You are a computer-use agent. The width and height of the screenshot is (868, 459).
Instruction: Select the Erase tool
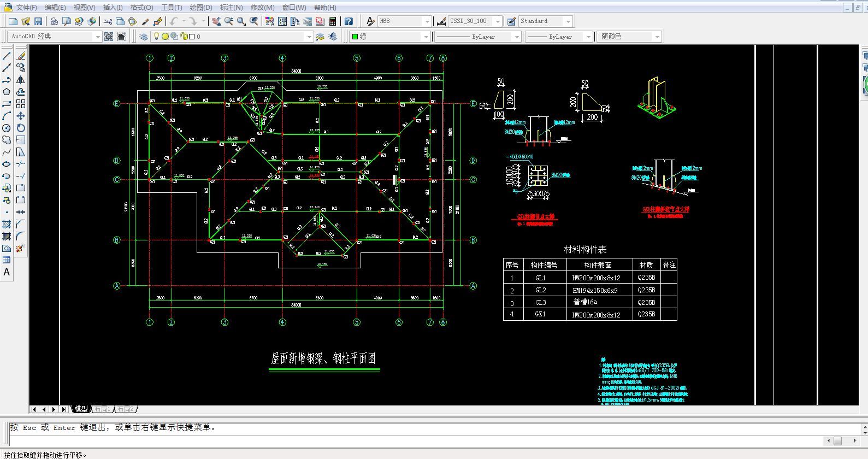point(21,56)
